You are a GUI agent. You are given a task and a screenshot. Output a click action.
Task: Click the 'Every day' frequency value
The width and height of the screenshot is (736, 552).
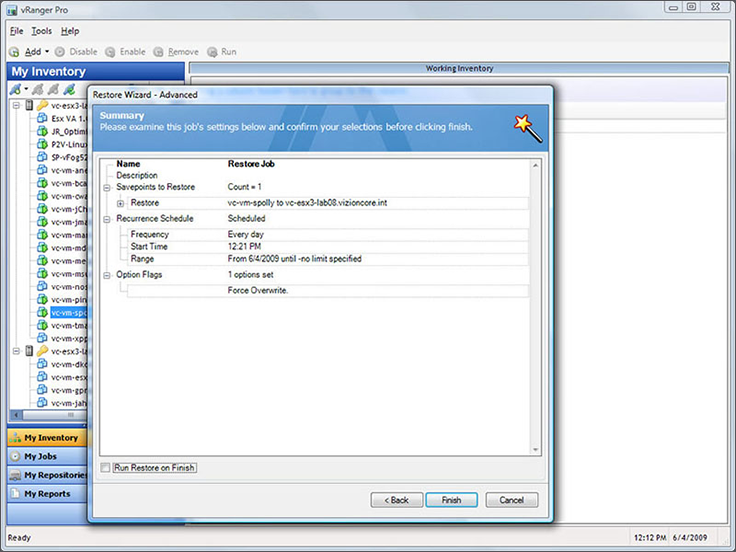(245, 234)
